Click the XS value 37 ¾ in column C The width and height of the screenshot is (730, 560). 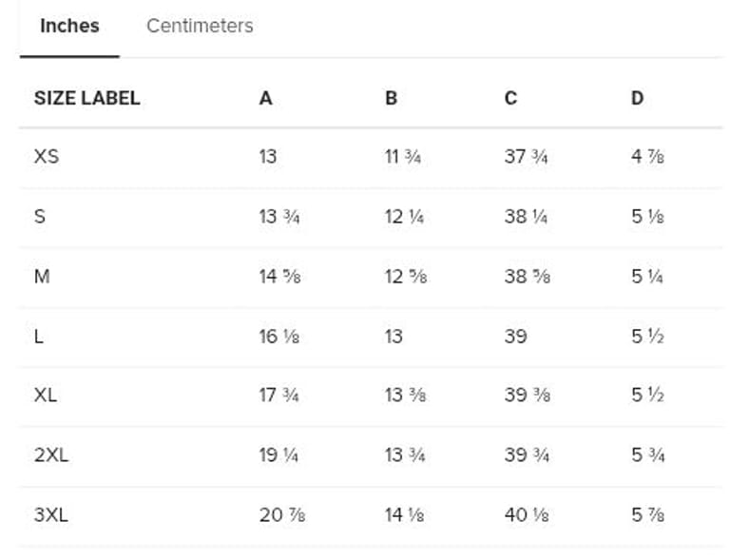526,157
